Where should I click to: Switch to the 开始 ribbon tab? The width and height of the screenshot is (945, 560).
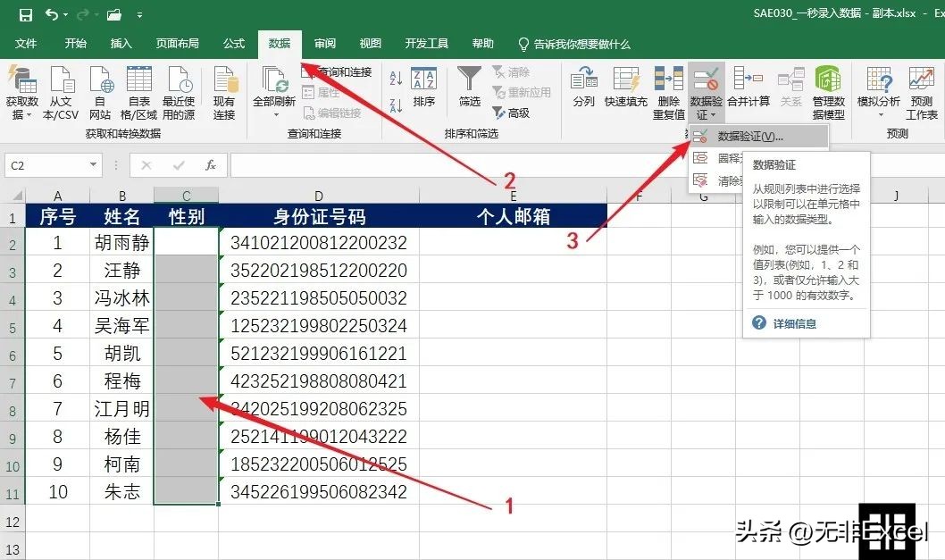pyautogui.click(x=75, y=42)
